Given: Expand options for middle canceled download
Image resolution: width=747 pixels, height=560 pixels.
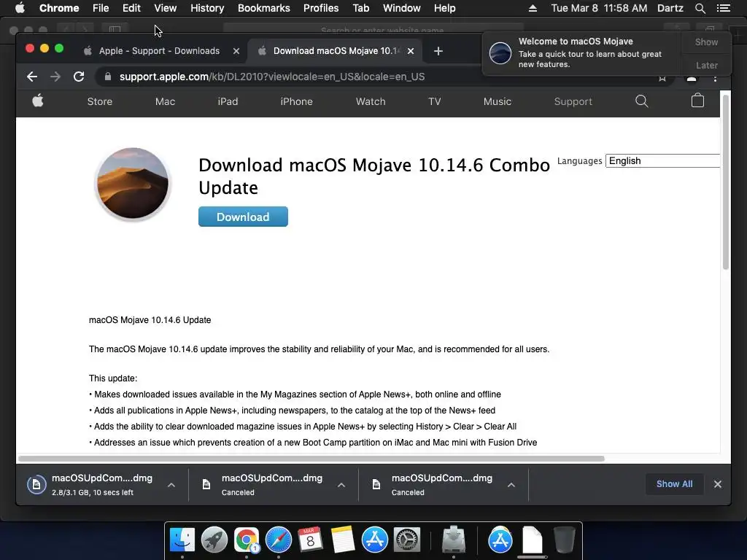Looking at the screenshot, I should (341, 485).
